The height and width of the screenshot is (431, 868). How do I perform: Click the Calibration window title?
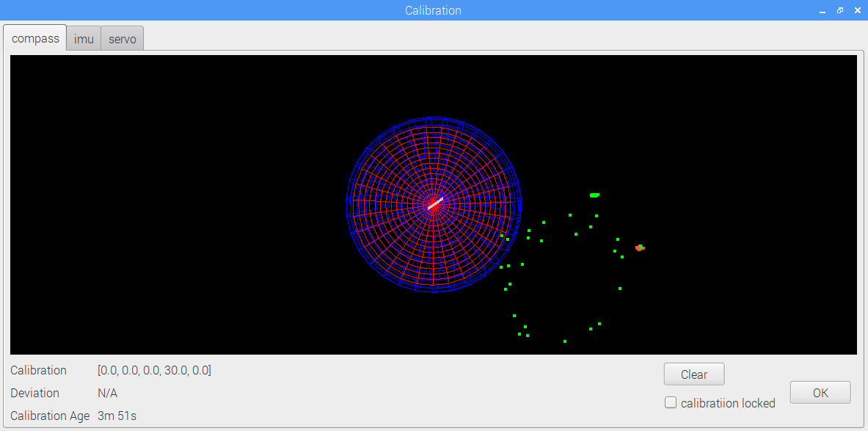pos(433,10)
